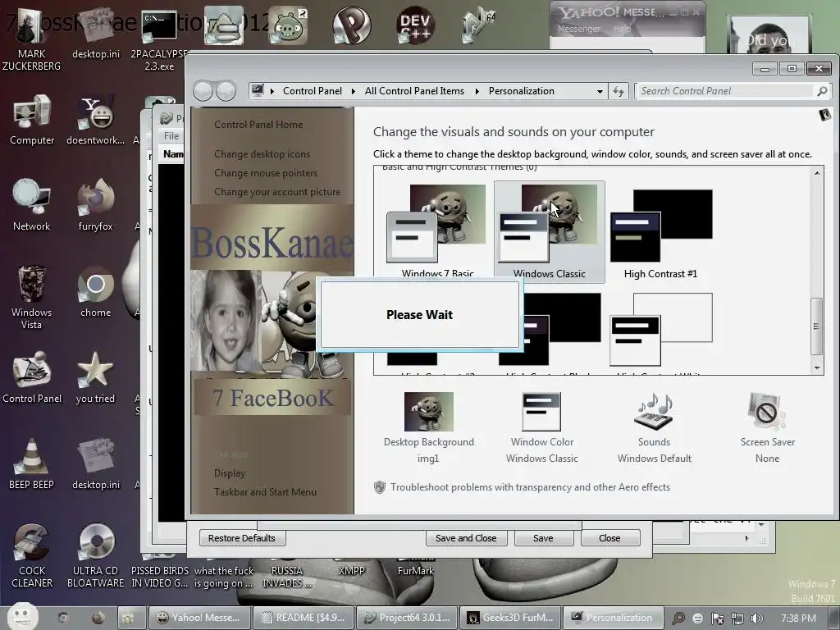Viewport: 840px width, 630px height.
Task: Click the 7:38 PM taskbar clock
Action: [798, 619]
